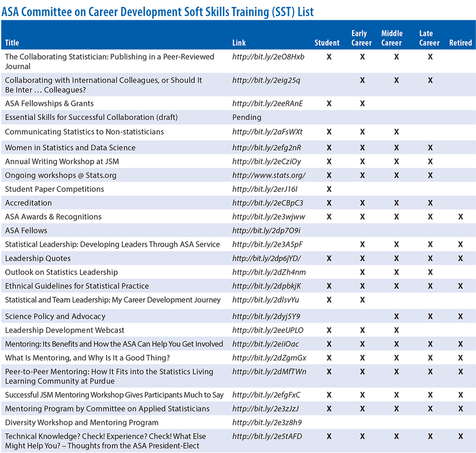Click the Ethical Guidelines for Statistical Practice title
The height and width of the screenshot is (453, 476).
(x=77, y=286)
